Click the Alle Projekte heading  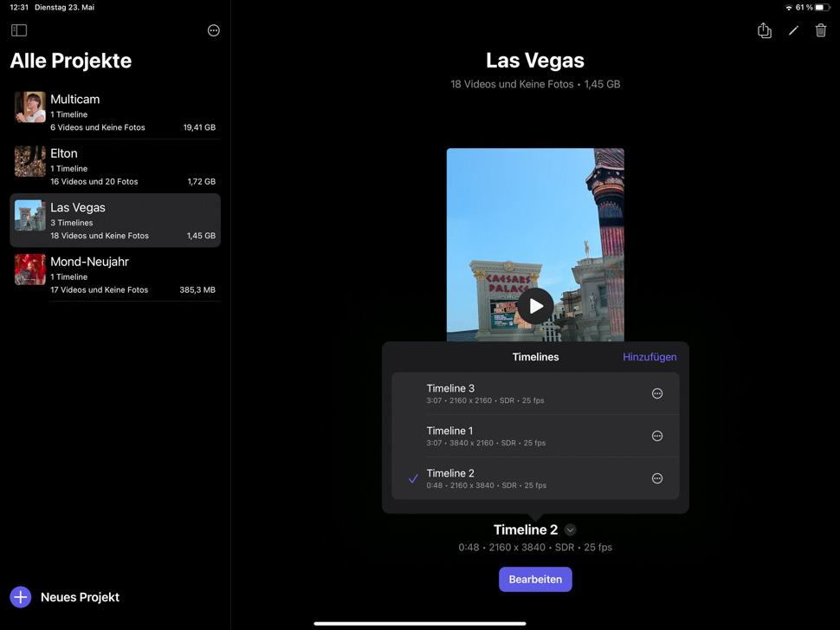point(71,61)
